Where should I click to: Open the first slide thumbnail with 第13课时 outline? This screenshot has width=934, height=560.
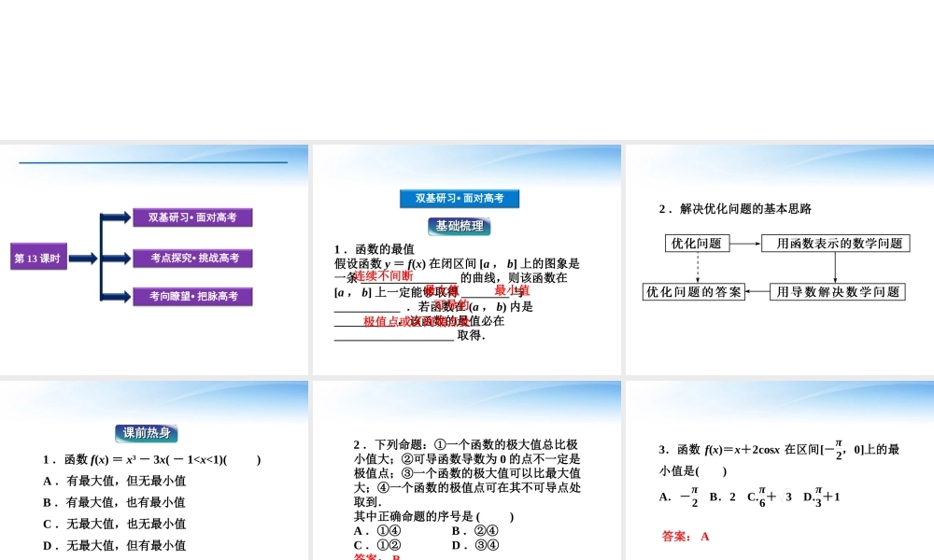click(154, 259)
